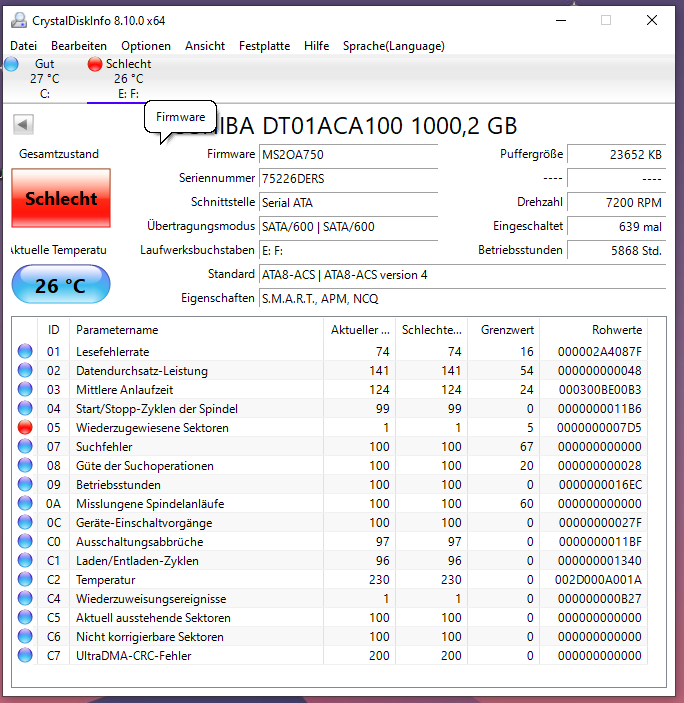This screenshot has width=684, height=703.
Task: Click status icon for 01 Lesefehlerrate
Action: click(x=25, y=351)
